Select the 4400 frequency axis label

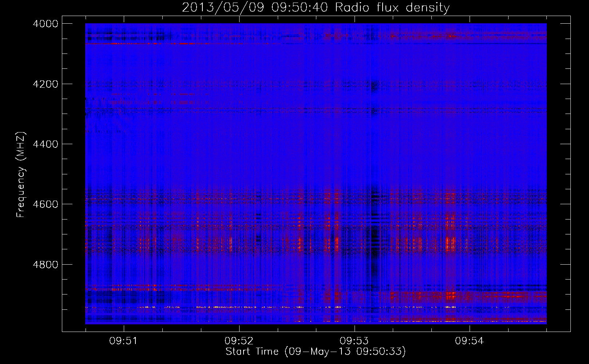click(x=46, y=144)
